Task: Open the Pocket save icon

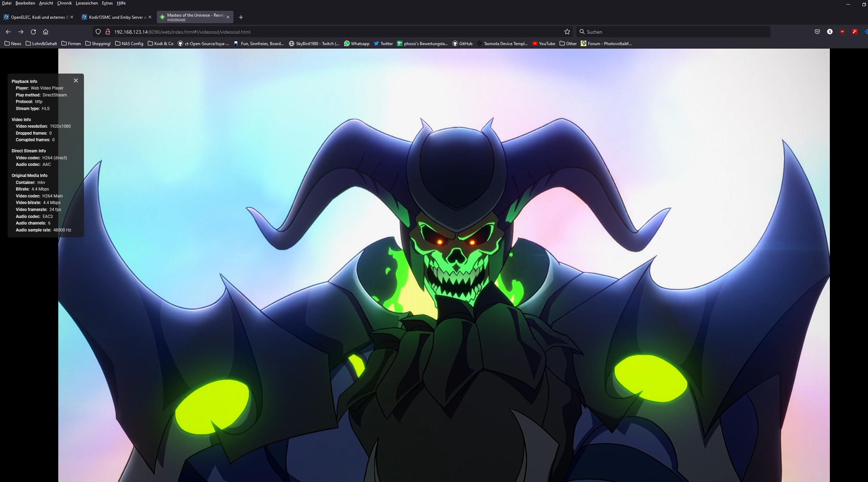Action: click(x=817, y=32)
